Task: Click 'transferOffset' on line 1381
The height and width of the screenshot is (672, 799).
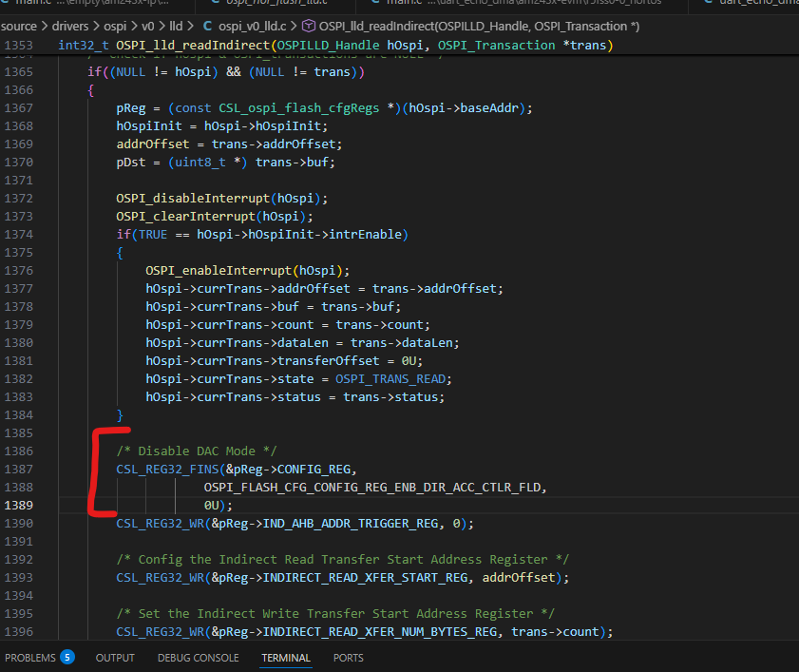Action: pos(328,361)
